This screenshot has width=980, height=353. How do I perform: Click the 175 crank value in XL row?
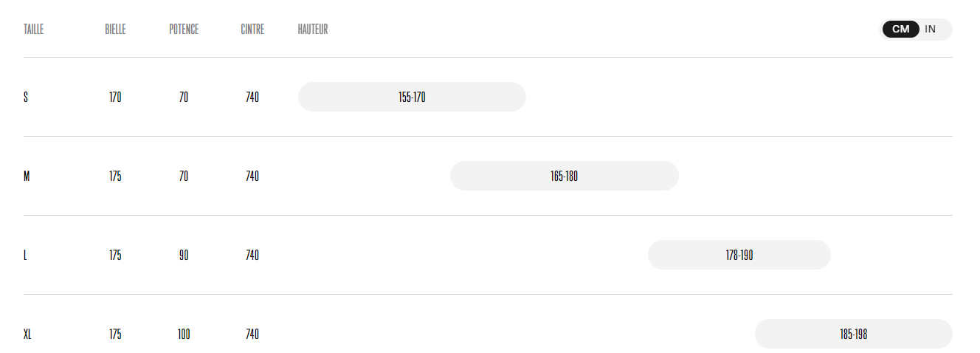click(x=115, y=334)
